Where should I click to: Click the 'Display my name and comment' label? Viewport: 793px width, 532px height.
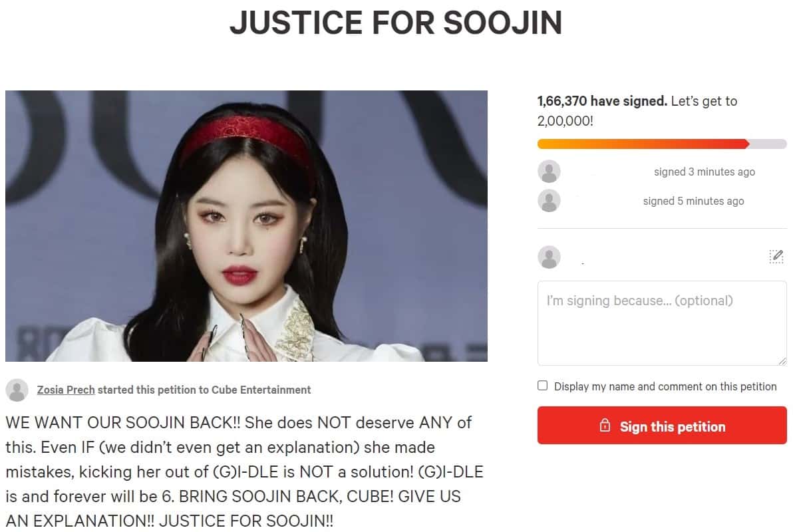(665, 386)
